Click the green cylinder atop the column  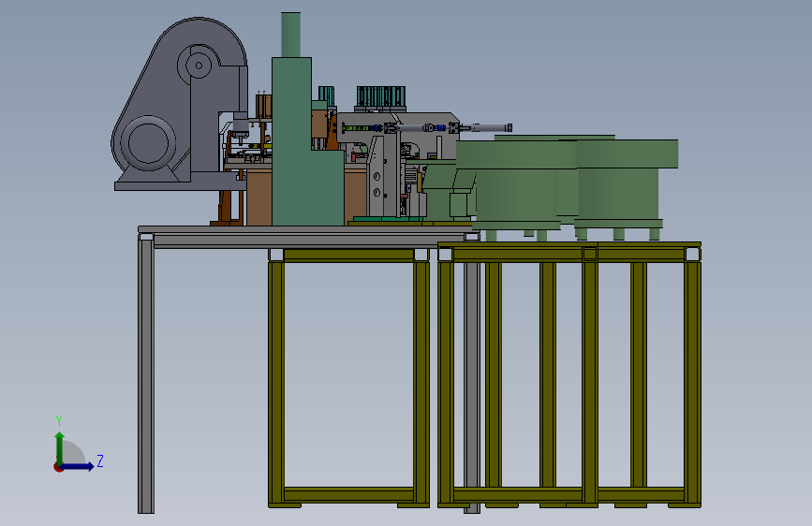pyautogui.click(x=290, y=35)
